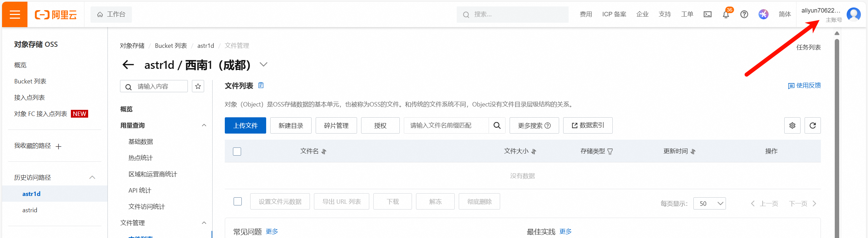Collapse the 用量查询 section
The height and width of the screenshot is (238, 868).
pos(204,125)
